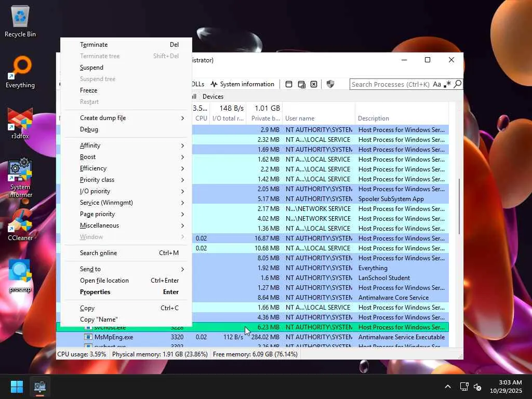Click the Everything process description cell
This screenshot has height=399, width=532.
373,268
